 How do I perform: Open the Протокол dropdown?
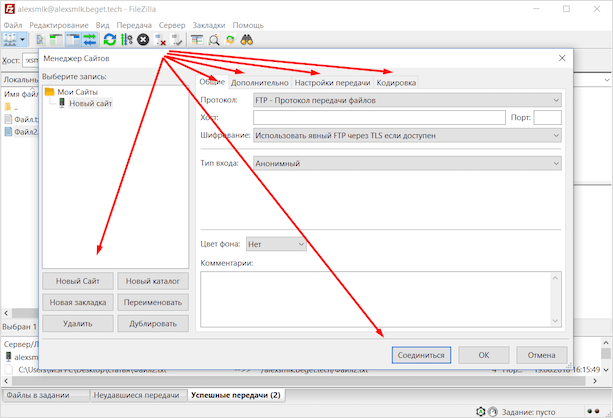coord(407,100)
